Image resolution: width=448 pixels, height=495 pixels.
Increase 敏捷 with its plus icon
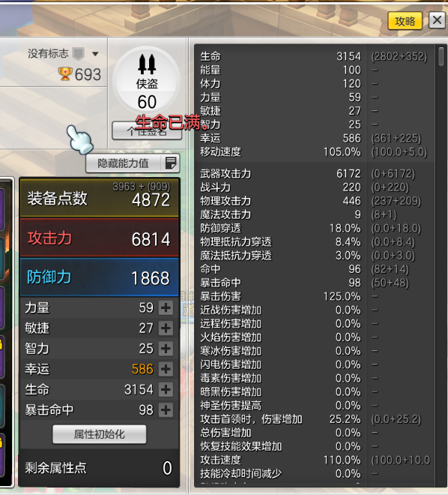(x=166, y=328)
